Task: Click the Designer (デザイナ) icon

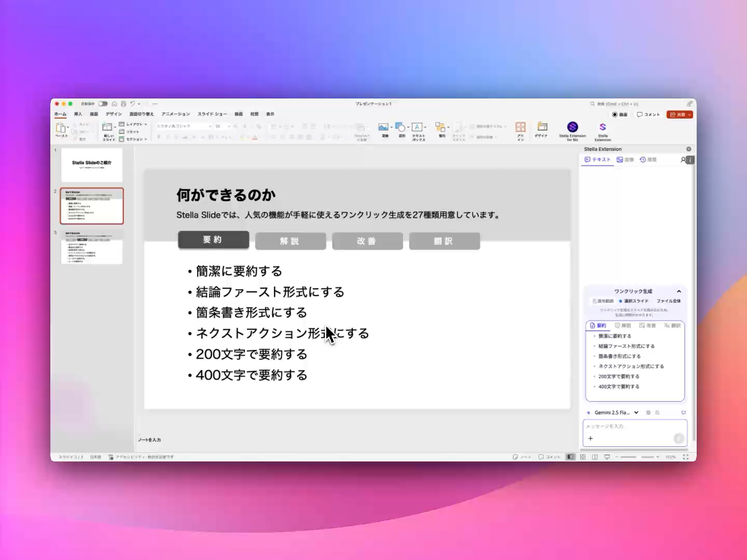Action: click(x=542, y=127)
